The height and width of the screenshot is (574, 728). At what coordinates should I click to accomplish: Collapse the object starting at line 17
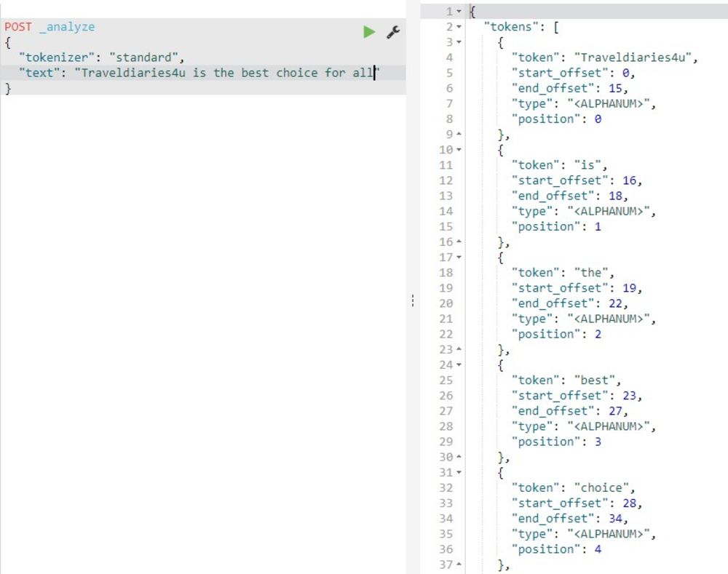click(459, 257)
